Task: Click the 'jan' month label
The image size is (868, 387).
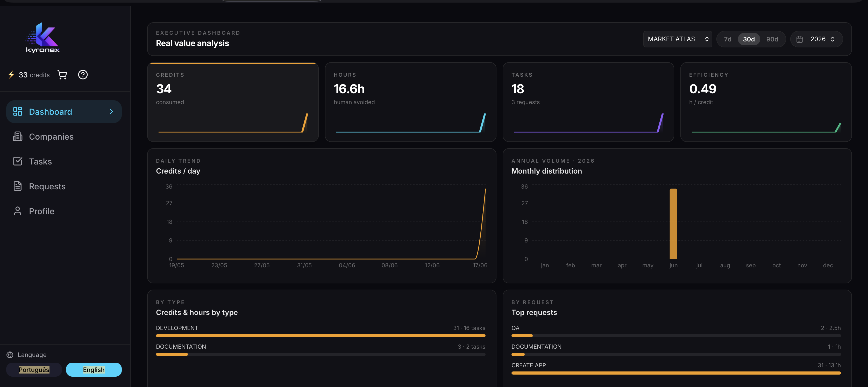Action: [545, 266]
